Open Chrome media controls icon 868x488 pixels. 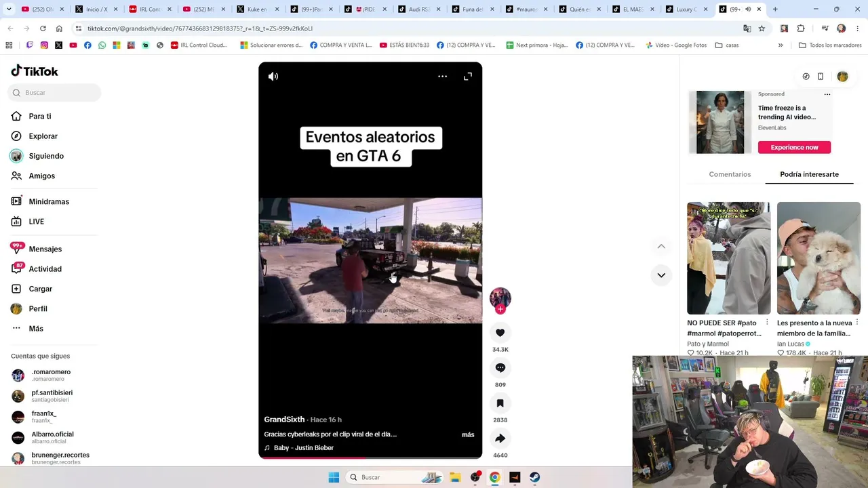(825, 28)
